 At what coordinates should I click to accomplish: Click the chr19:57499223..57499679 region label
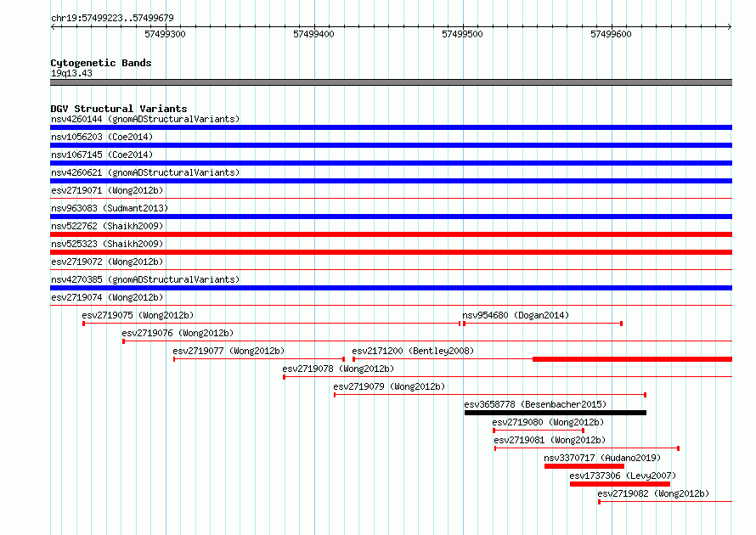pyautogui.click(x=112, y=18)
